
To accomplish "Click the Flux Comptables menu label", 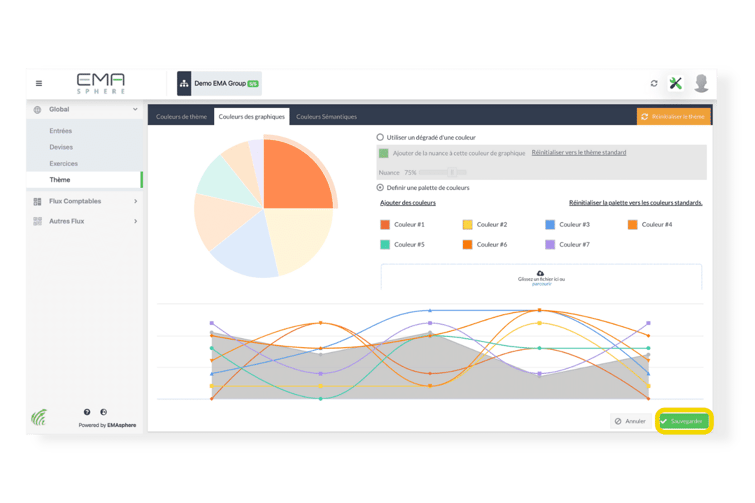I will [x=75, y=201].
